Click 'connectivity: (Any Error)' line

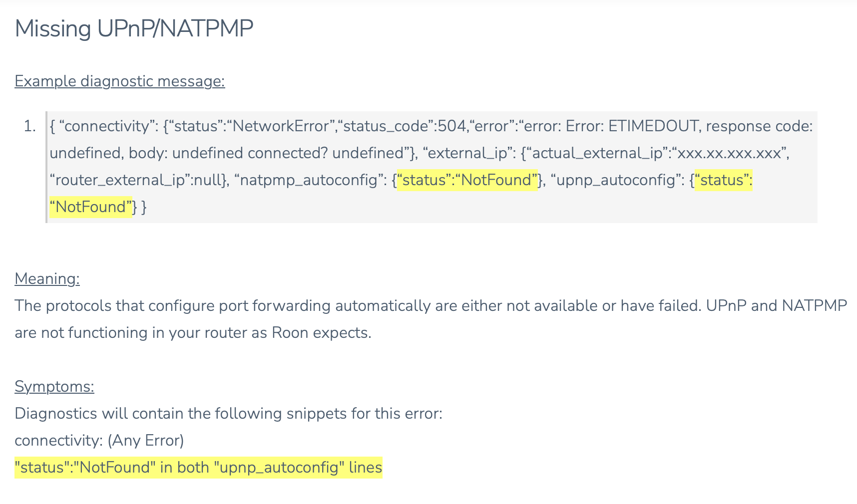coord(99,441)
